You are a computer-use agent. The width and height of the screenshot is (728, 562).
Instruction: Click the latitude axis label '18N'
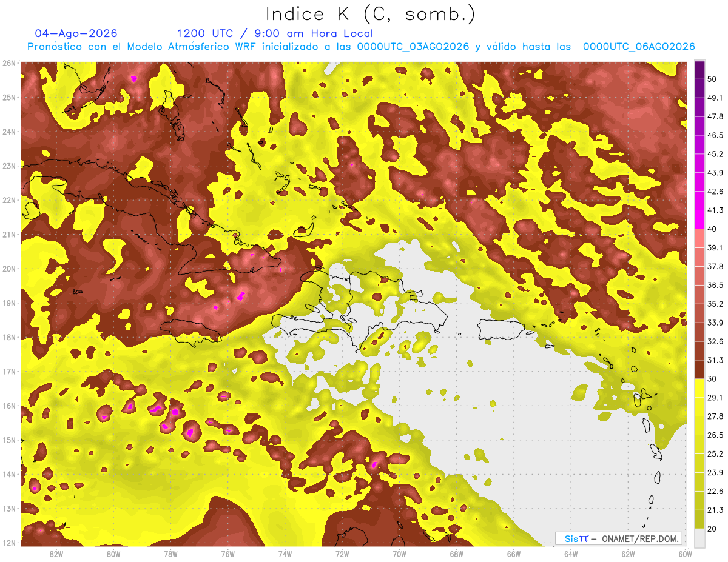(x=9, y=337)
